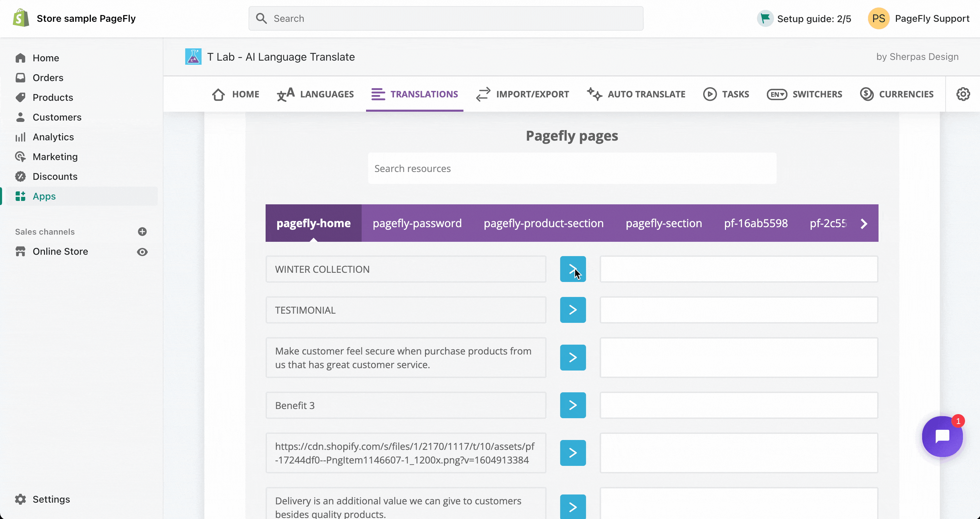Click the Marketing target icon
Viewport: 980px width, 519px height.
click(x=20, y=157)
